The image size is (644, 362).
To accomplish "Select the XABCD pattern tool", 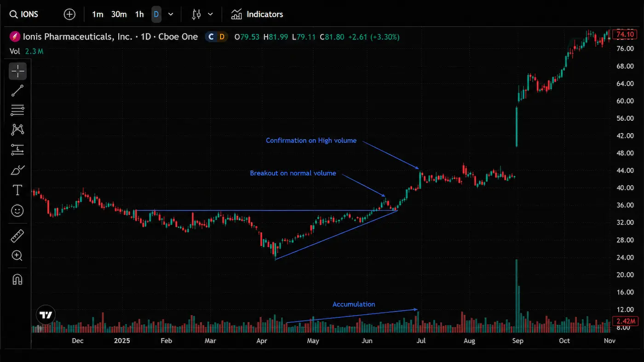I will [17, 130].
